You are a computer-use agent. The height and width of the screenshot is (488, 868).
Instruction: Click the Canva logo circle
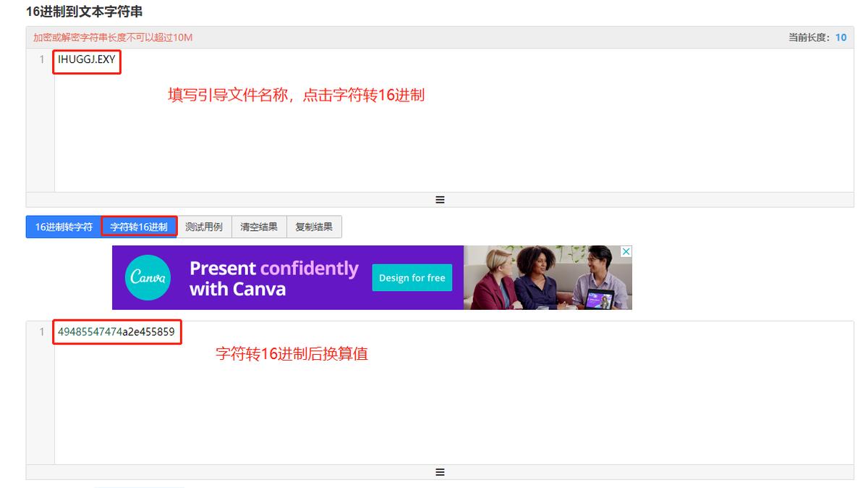(148, 277)
